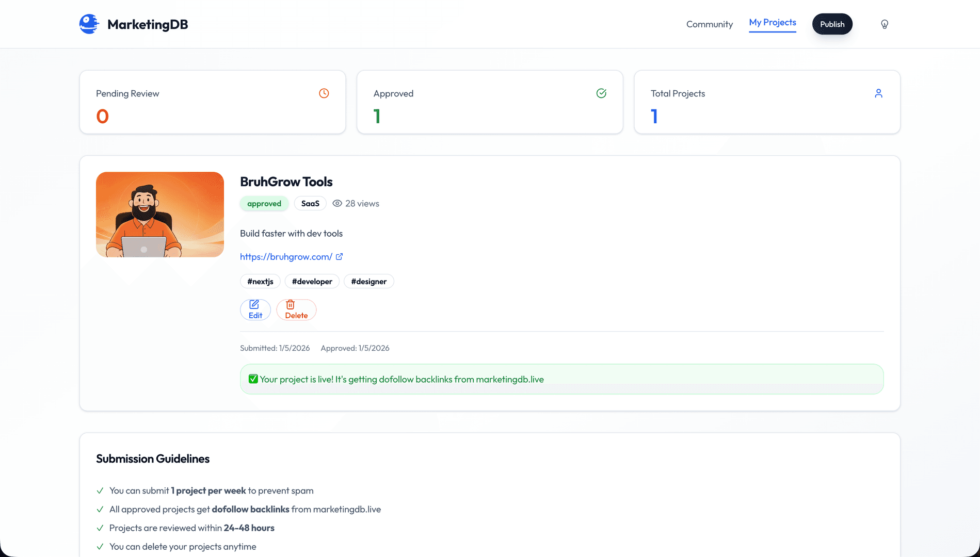The width and height of the screenshot is (980, 557).
Task: Click the person icon on Total Projects card
Action: tap(879, 93)
